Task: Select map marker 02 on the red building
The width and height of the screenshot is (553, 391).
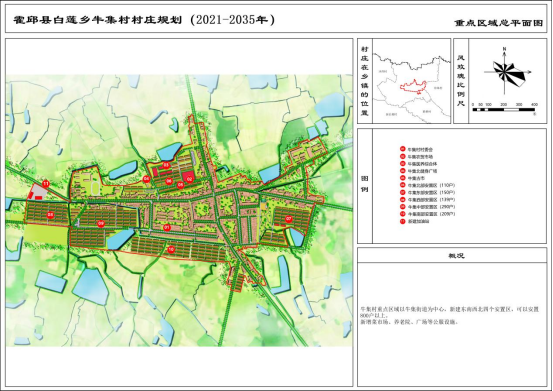Action: 189,179
